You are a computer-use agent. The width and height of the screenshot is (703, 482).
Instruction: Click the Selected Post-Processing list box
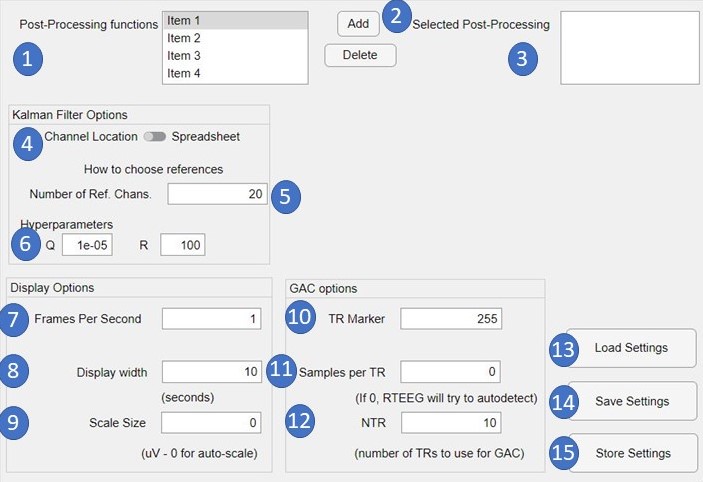point(629,48)
